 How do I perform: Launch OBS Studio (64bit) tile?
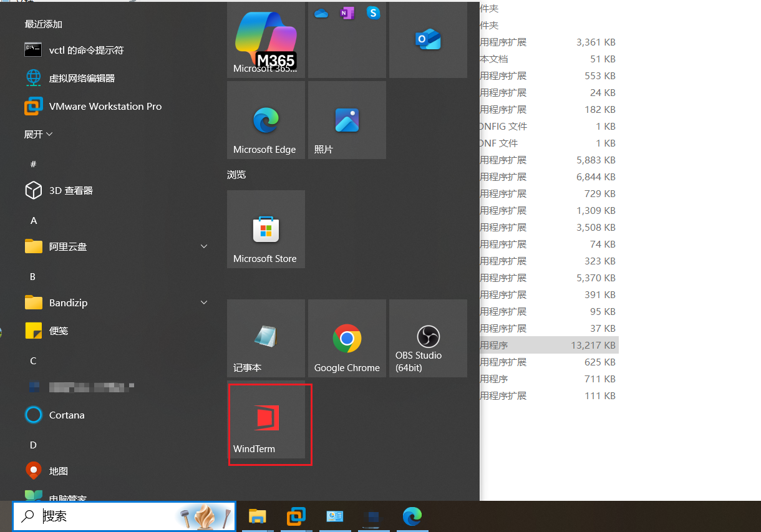tap(428, 338)
